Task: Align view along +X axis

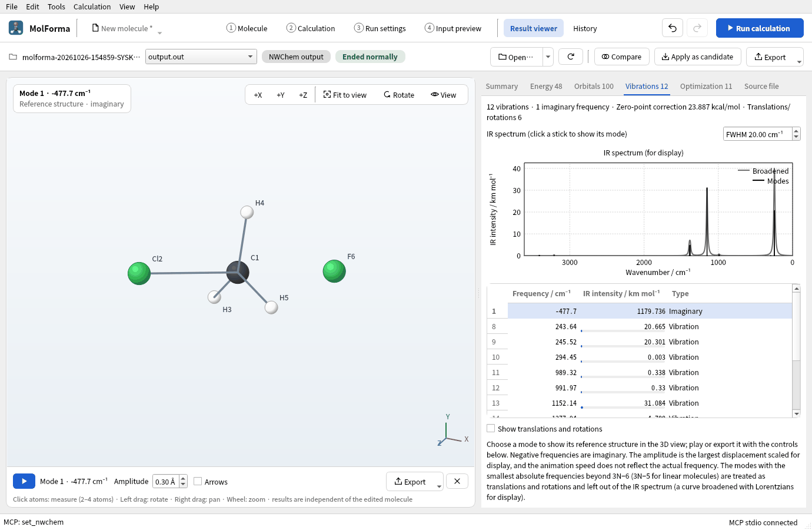Action: [258, 95]
